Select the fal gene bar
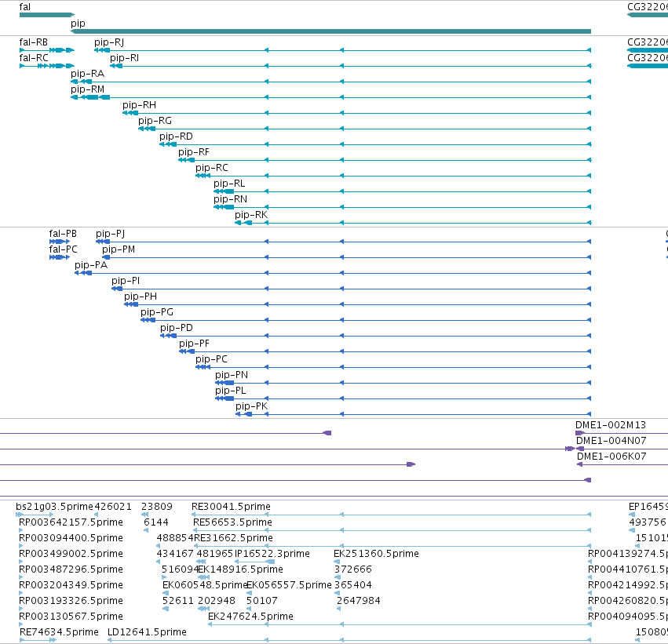Image resolution: width=668 pixels, height=644 pixels. (x=47, y=15)
